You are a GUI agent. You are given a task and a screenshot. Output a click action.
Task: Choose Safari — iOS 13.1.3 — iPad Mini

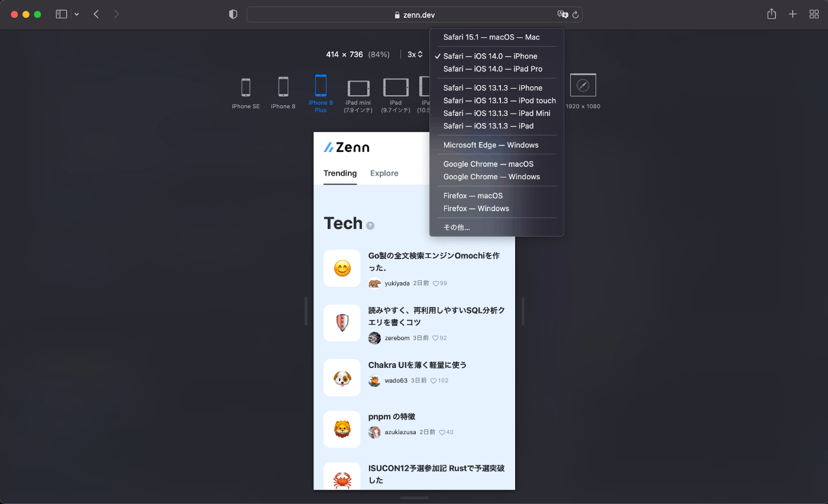(x=497, y=114)
